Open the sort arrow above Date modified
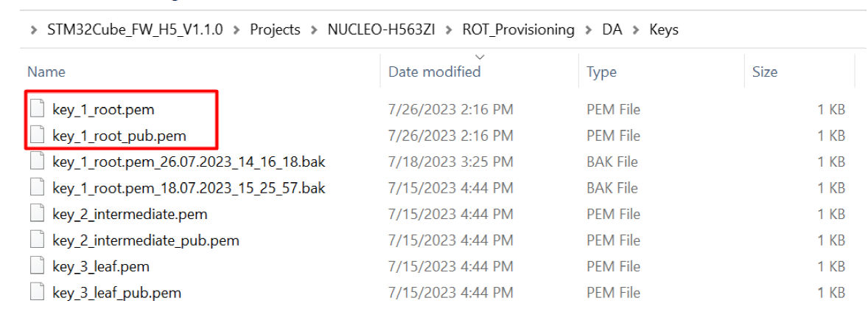Screen dimensions: 868x326 pos(480,57)
